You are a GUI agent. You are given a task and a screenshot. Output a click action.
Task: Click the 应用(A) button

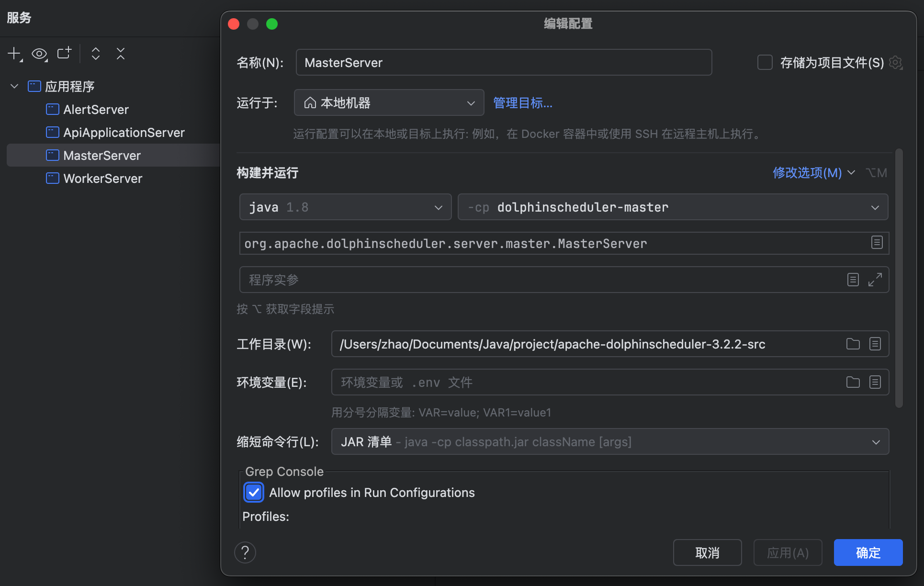coord(788,552)
